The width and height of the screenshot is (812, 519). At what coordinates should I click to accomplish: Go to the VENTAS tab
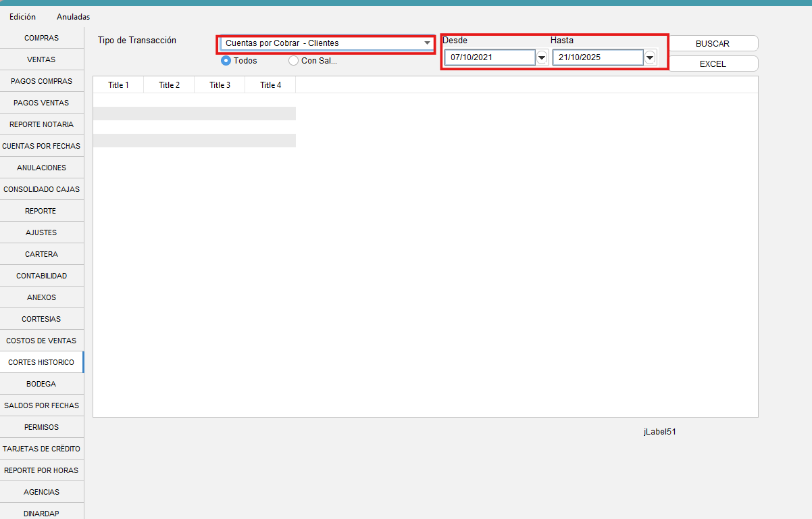click(41, 59)
